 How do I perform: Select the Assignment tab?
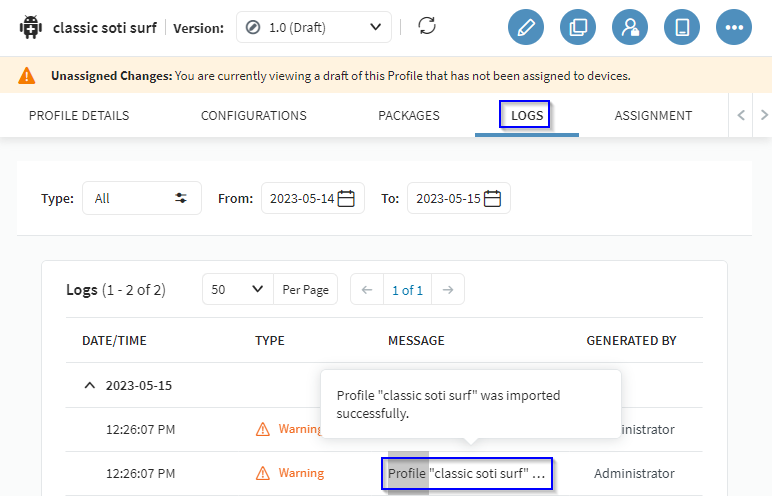pyautogui.click(x=653, y=116)
